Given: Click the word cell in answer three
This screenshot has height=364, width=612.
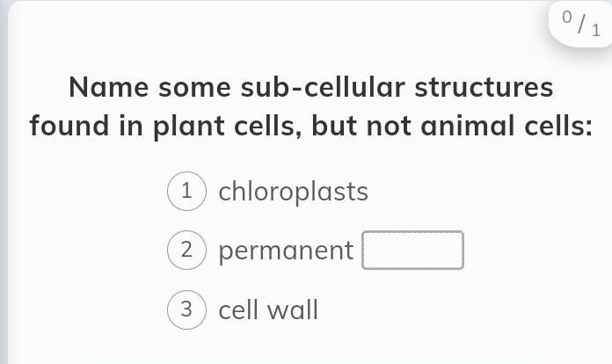Looking at the screenshot, I should point(237,310).
